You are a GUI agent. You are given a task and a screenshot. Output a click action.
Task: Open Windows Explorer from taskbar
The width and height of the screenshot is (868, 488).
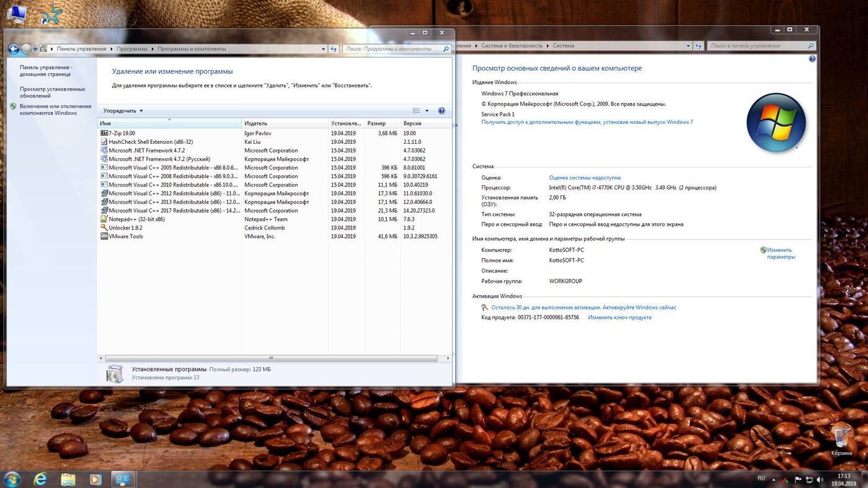(x=68, y=479)
